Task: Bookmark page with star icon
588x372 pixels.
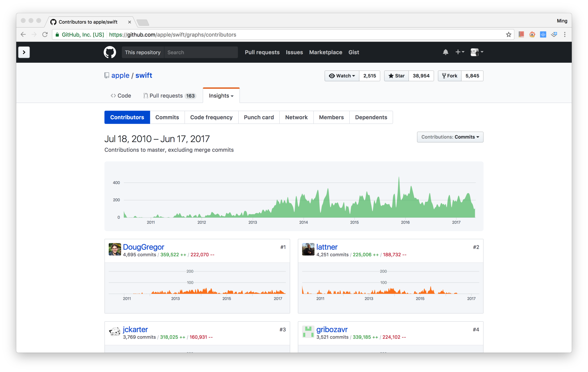Action: 508,35
